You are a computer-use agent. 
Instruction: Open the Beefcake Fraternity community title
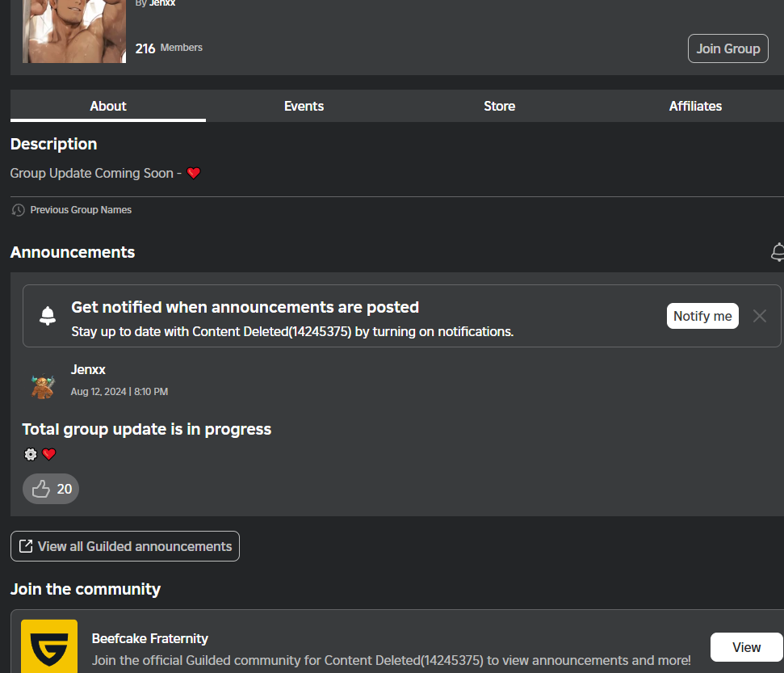pos(150,638)
